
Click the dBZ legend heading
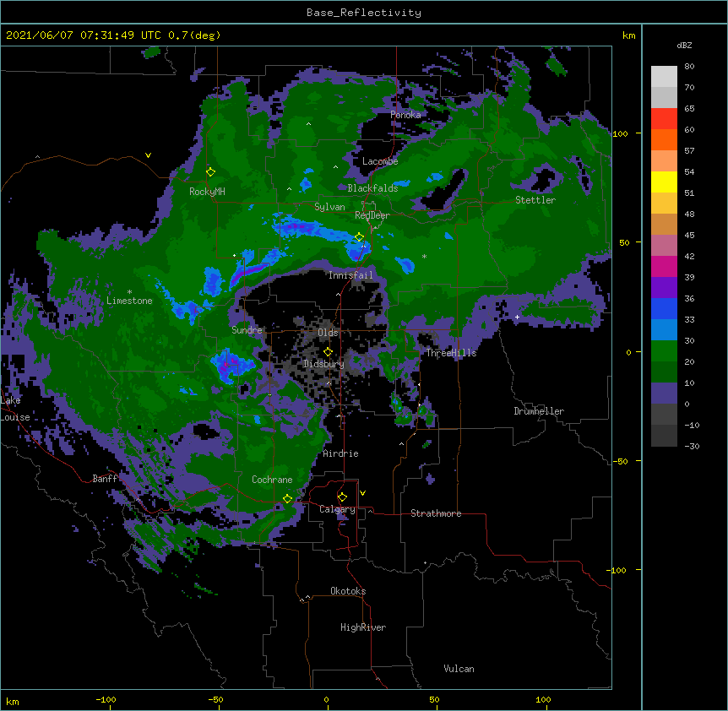point(684,45)
